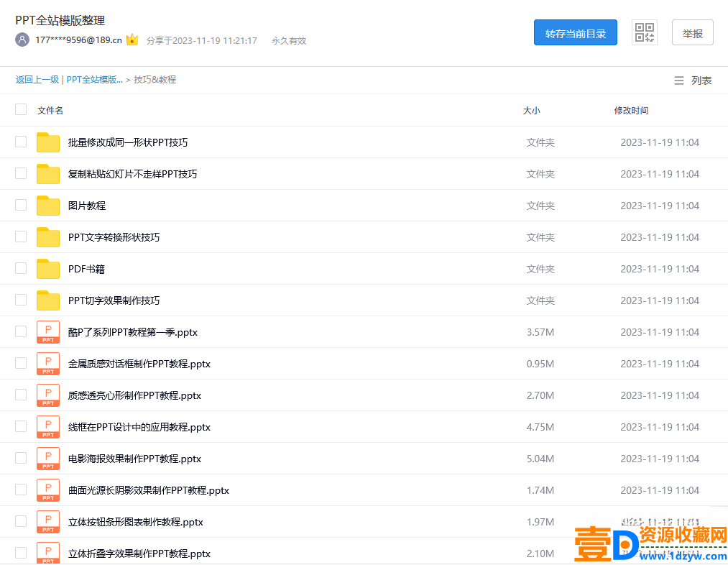The image size is (728, 565).
Task: Click the gold crown VIP icon
Action: pyautogui.click(x=132, y=40)
